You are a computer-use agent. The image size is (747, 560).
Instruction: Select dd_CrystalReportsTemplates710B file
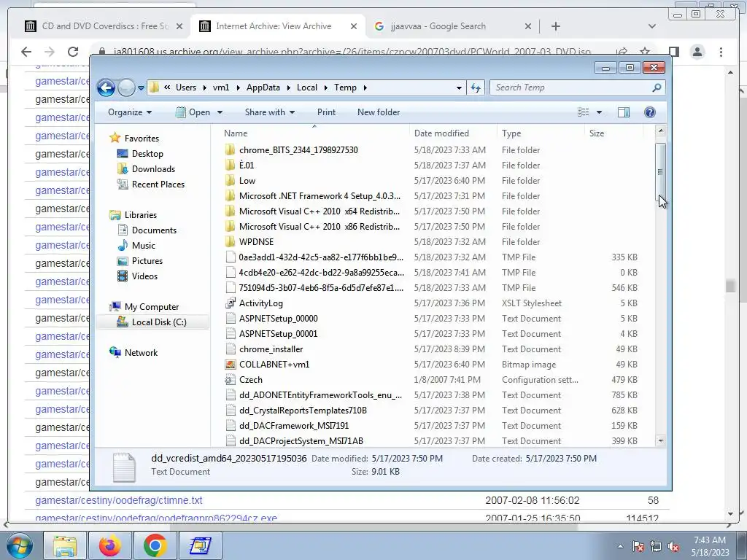pyautogui.click(x=303, y=411)
